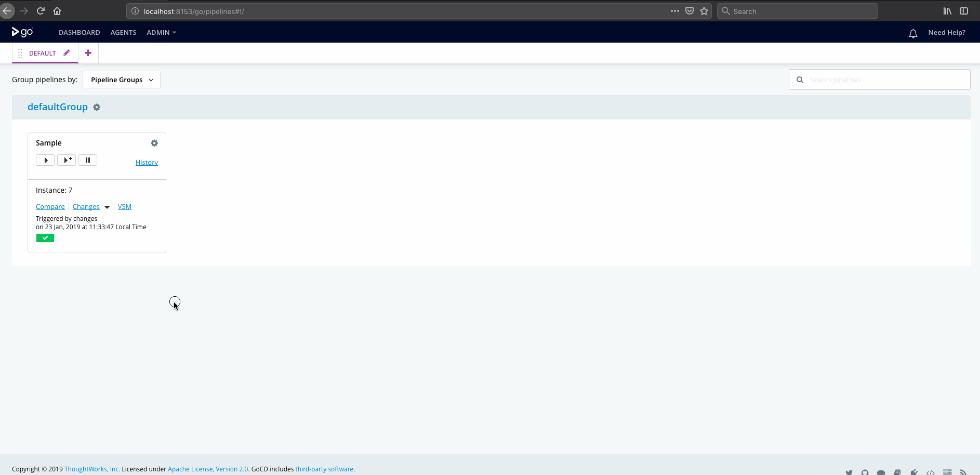Trigger Sample pipeline with options
This screenshot has height=475, width=980.
click(67, 160)
